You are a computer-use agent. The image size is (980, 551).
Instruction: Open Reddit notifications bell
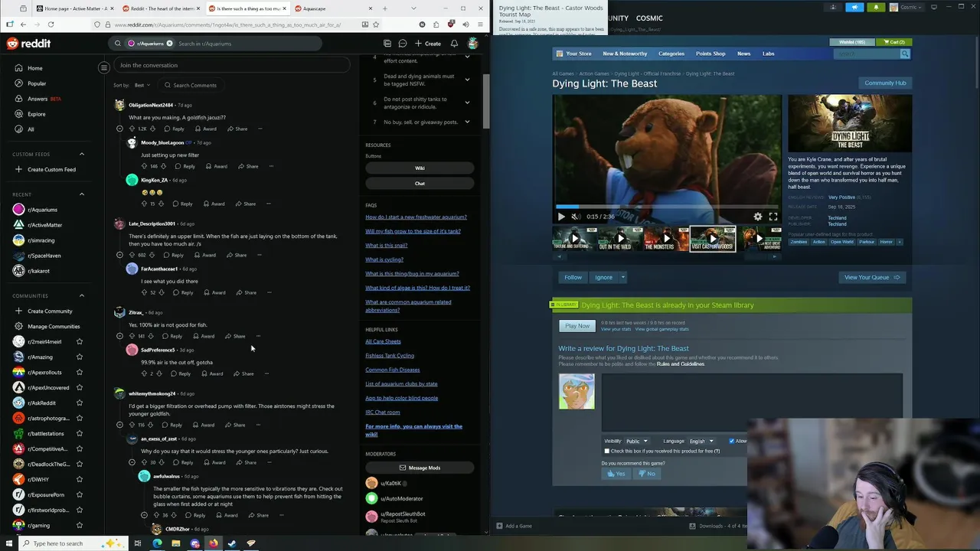(454, 44)
